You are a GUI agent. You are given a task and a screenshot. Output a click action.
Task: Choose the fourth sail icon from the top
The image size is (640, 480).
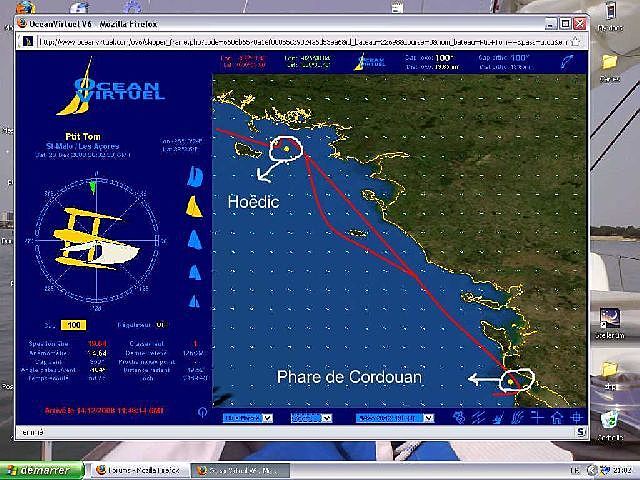click(195, 272)
